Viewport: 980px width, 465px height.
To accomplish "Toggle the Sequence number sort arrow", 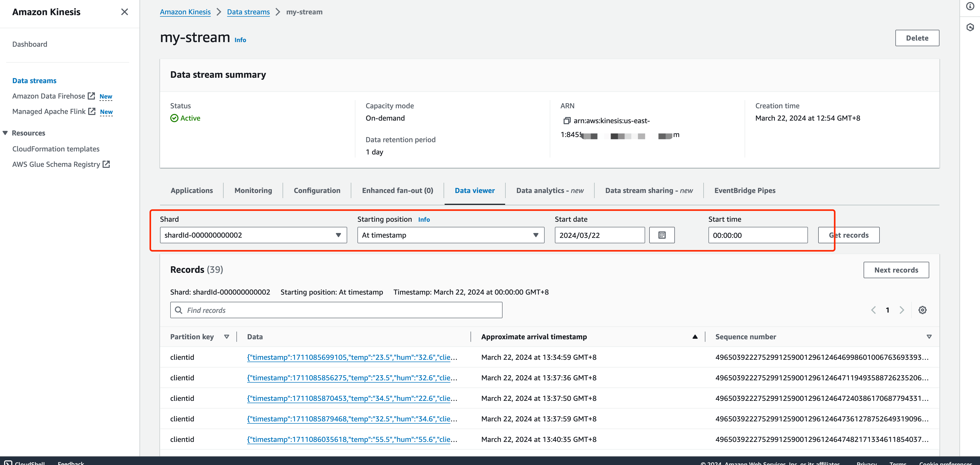I will (x=929, y=337).
